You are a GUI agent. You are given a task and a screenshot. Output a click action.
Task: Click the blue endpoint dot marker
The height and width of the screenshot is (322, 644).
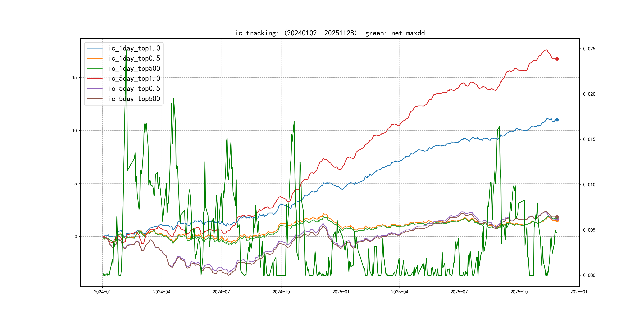pos(557,120)
